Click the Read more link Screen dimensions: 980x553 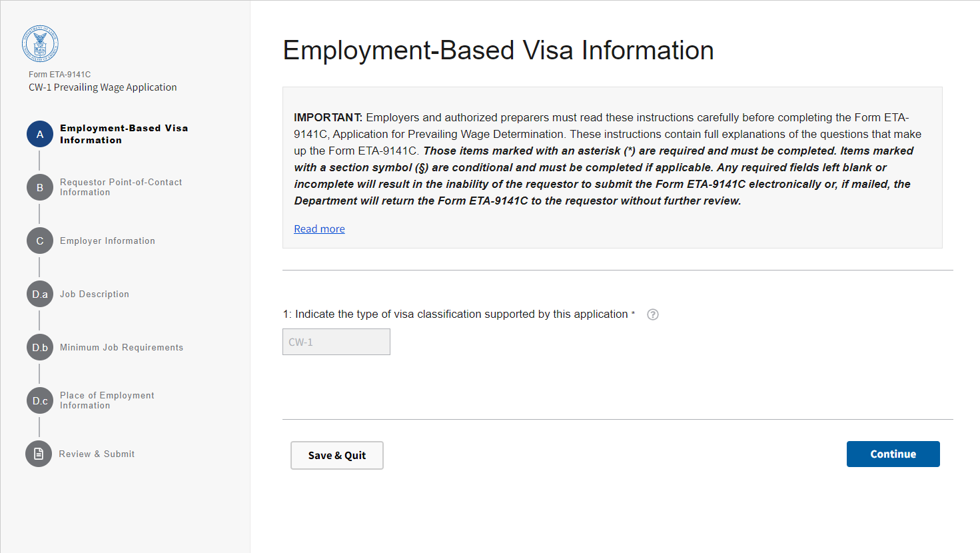319,229
